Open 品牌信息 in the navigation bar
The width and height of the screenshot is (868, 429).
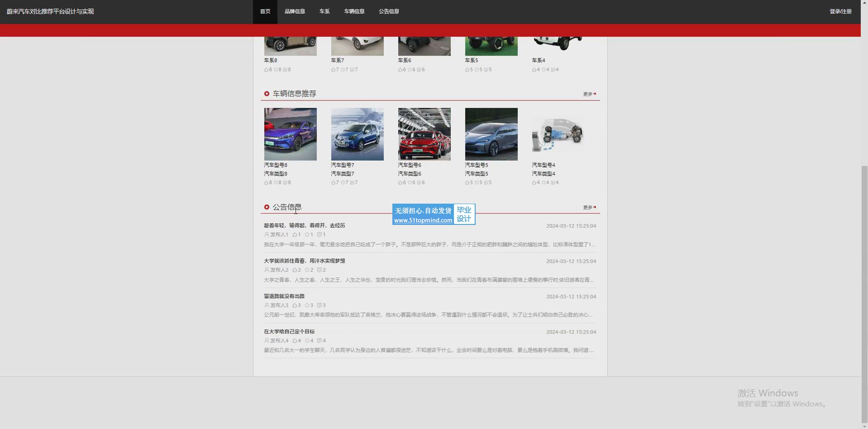(295, 11)
